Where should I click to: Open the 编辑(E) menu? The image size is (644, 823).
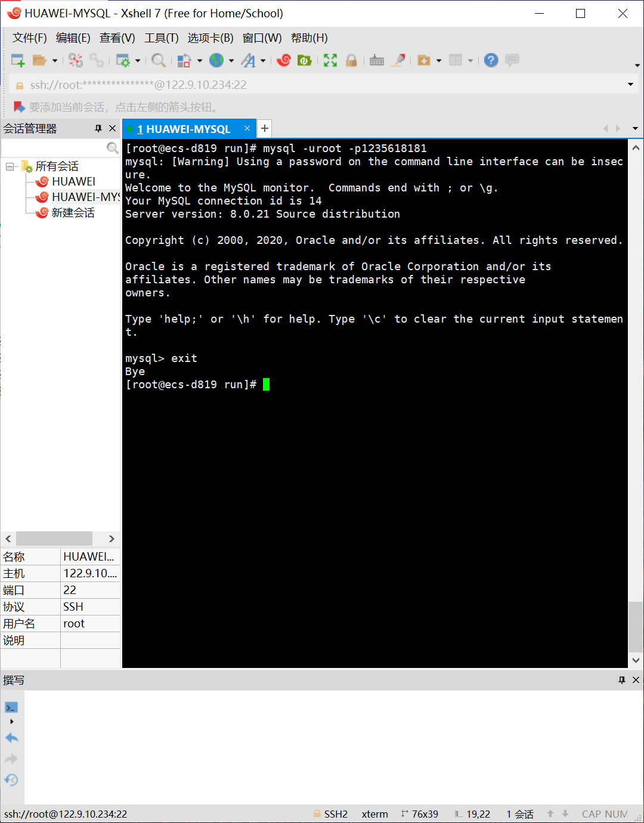point(73,38)
